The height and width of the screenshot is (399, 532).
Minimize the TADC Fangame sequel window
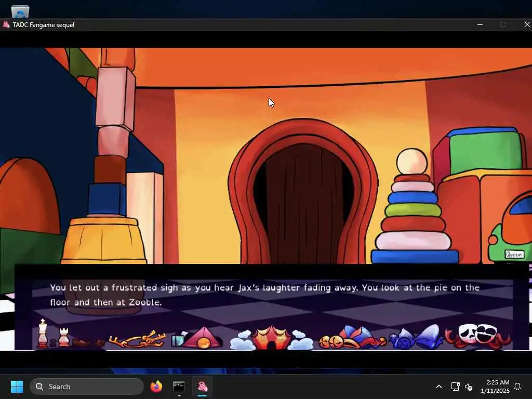click(x=480, y=24)
